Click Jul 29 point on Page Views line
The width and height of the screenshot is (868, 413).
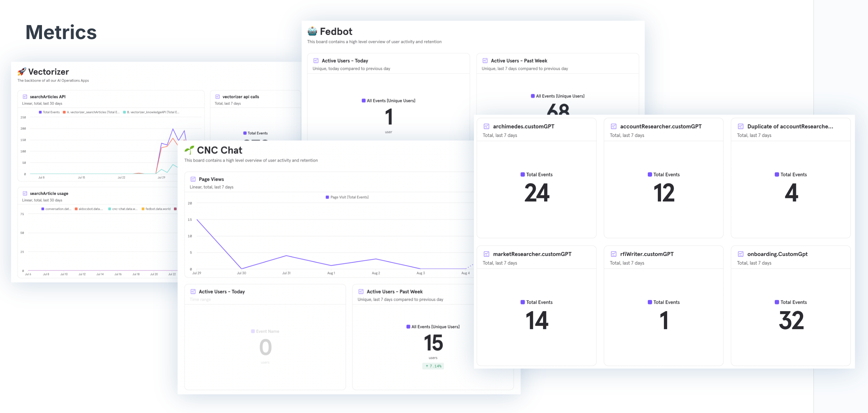tap(197, 219)
